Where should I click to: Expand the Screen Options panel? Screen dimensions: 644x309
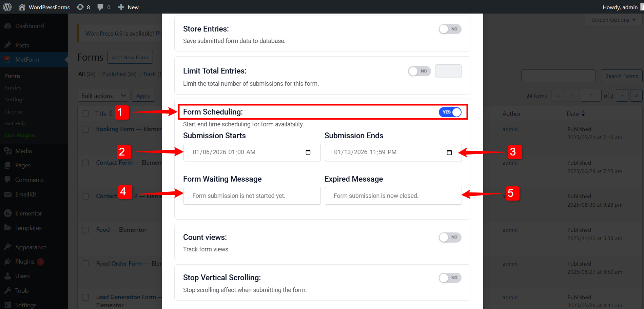613,20
